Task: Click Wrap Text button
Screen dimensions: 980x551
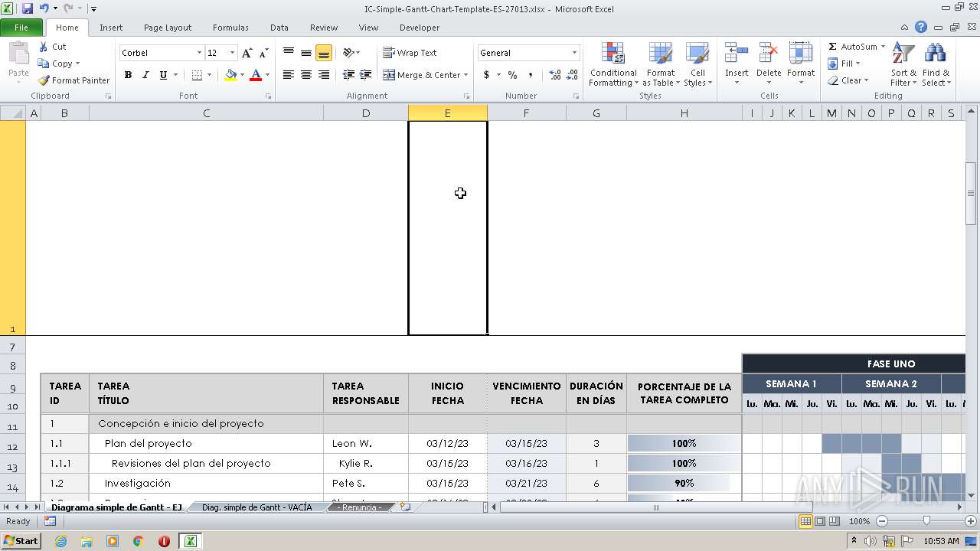Action: 410,53
